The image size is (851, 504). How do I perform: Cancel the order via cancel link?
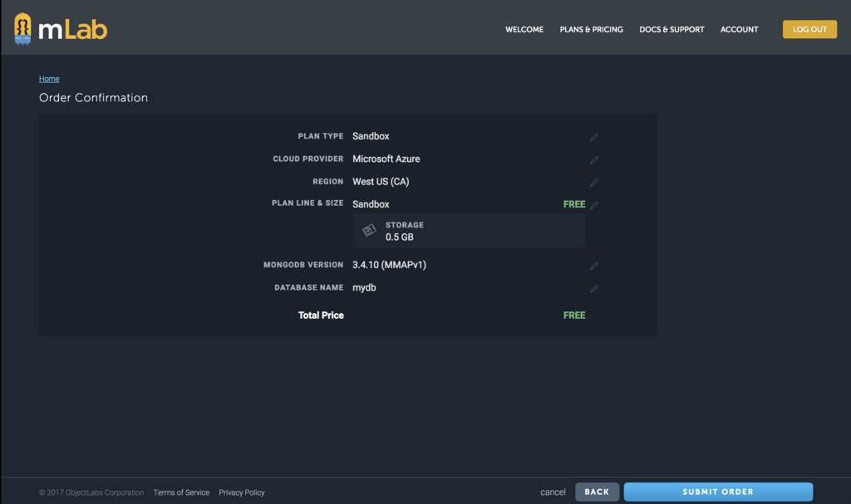pos(553,492)
